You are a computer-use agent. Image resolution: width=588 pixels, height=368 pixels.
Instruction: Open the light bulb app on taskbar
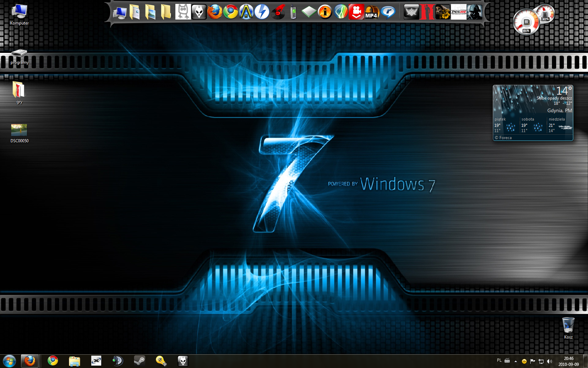tap(161, 361)
